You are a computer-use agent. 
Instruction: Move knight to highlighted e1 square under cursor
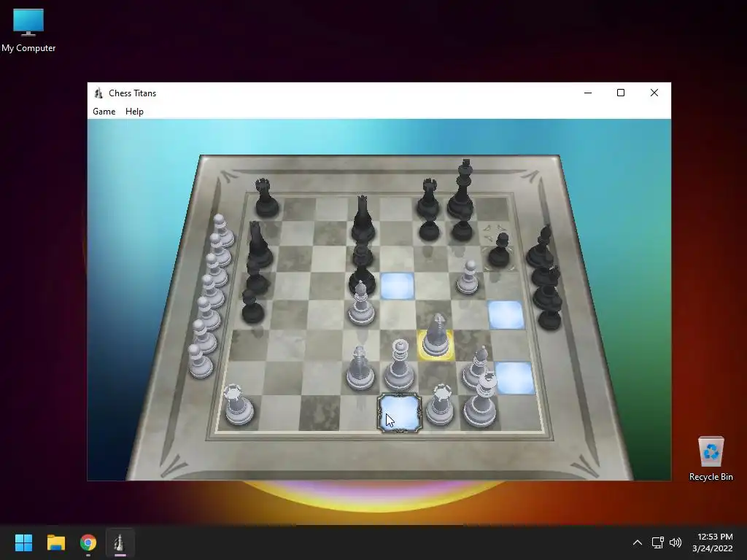[x=399, y=413]
